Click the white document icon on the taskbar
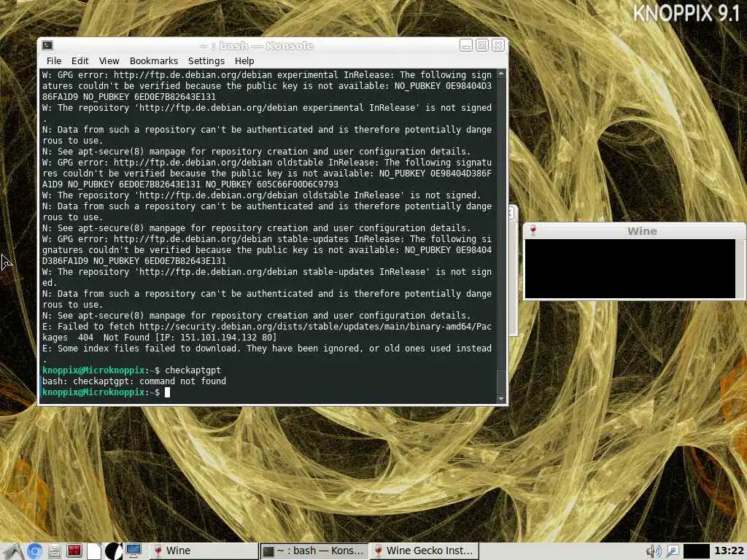The width and height of the screenshot is (747, 560). click(94, 551)
